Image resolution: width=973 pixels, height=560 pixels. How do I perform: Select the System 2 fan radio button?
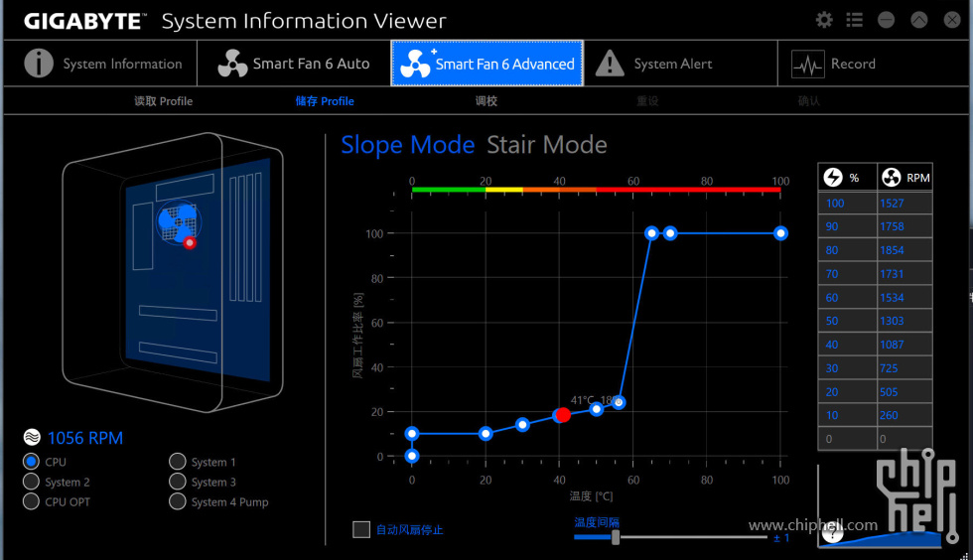click(x=31, y=482)
